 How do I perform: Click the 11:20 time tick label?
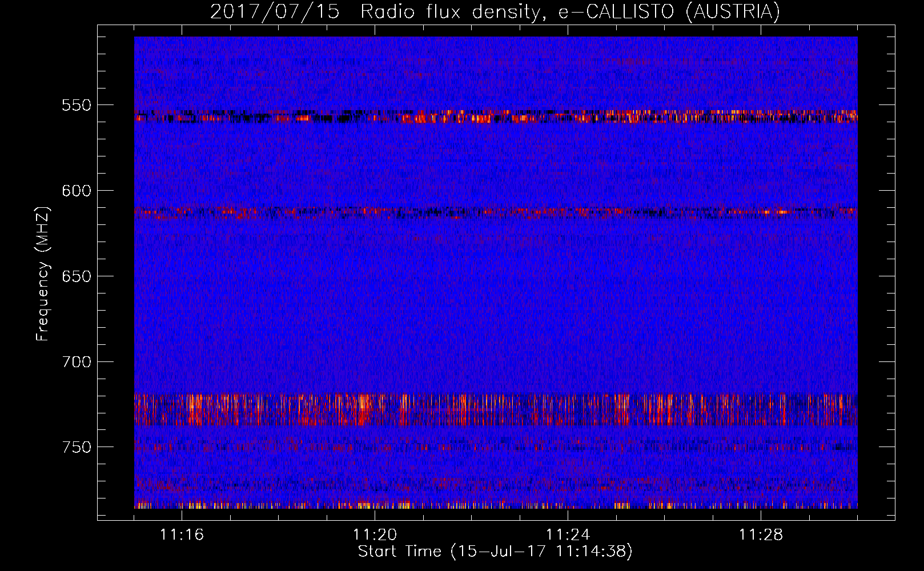click(x=375, y=535)
